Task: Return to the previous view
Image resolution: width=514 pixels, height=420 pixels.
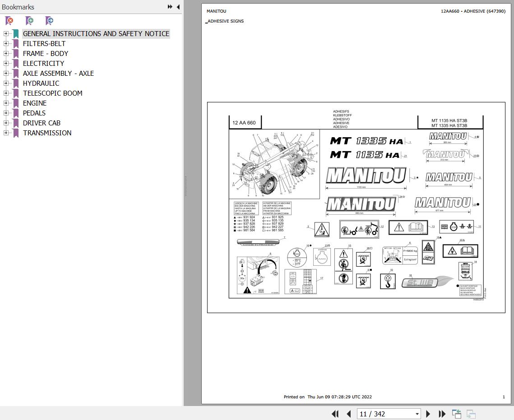Action: click(x=456, y=414)
